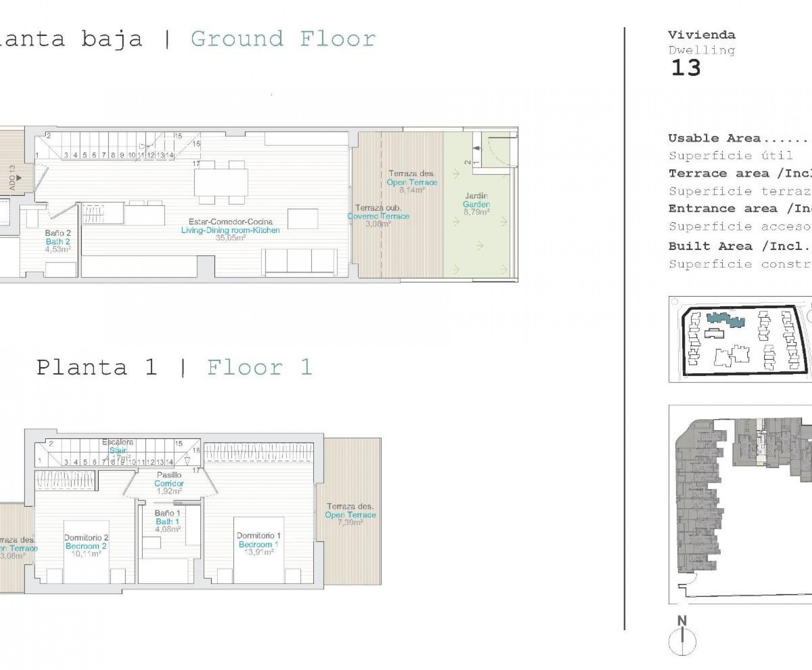Click the 'Superficie constr' line
The width and height of the screenshot is (812, 670).
[740, 264]
